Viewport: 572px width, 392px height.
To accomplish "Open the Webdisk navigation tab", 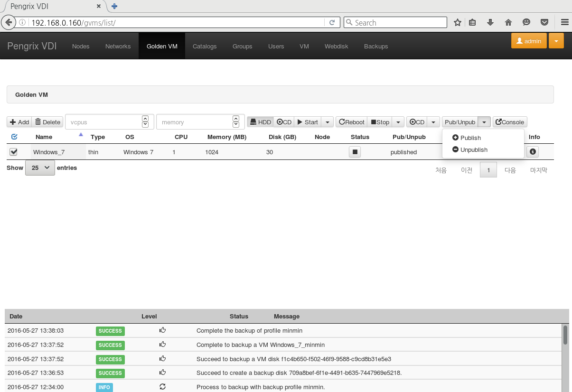I will pyautogui.click(x=337, y=46).
